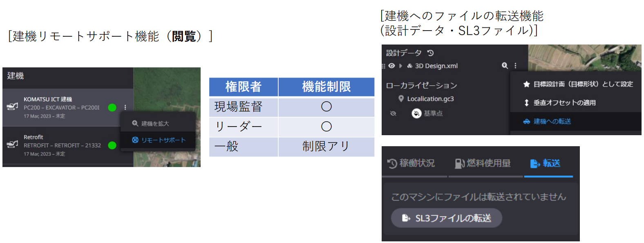Screen dimensions: 644x243
Task: Choose 建機への転送 in the design menu
Action: click(552, 121)
